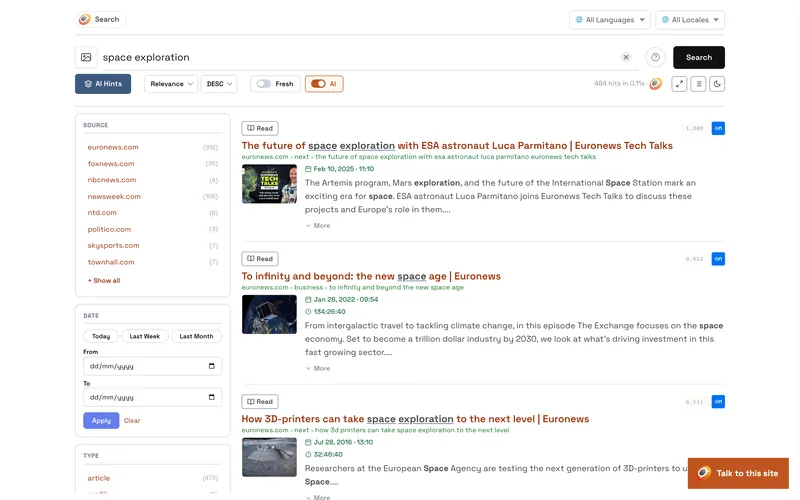The image size is (800, 500).
Task: Open the Luca Parmitano Tech Talks headline
Action: coord(457,145)
